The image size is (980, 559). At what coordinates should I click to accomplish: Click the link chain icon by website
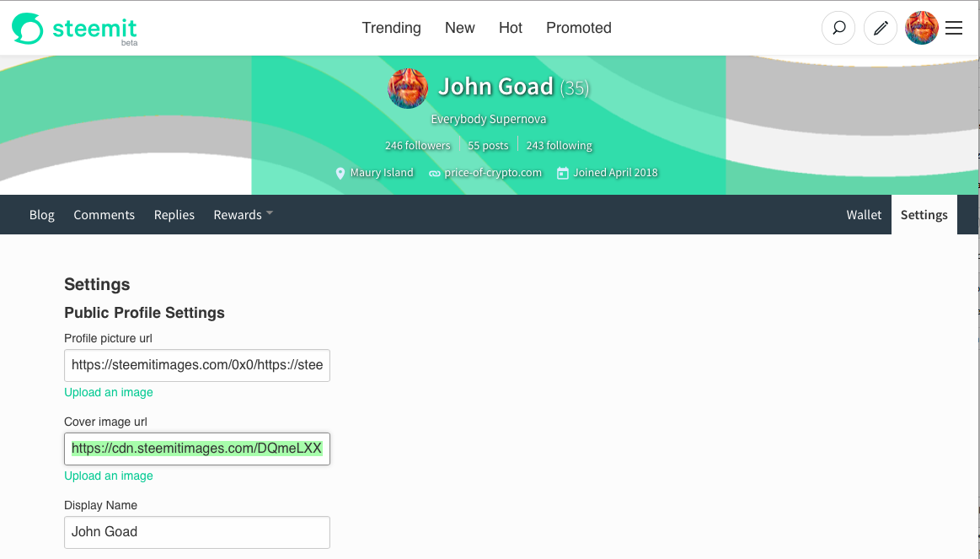coord(434,174)
